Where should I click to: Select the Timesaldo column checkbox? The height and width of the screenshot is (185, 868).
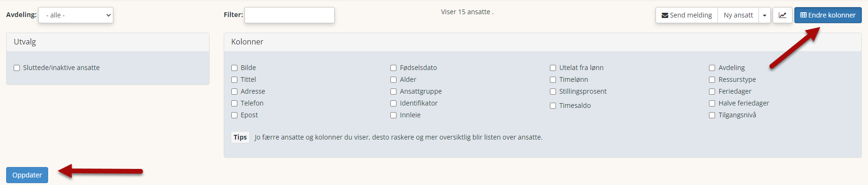tap(553, 106)
